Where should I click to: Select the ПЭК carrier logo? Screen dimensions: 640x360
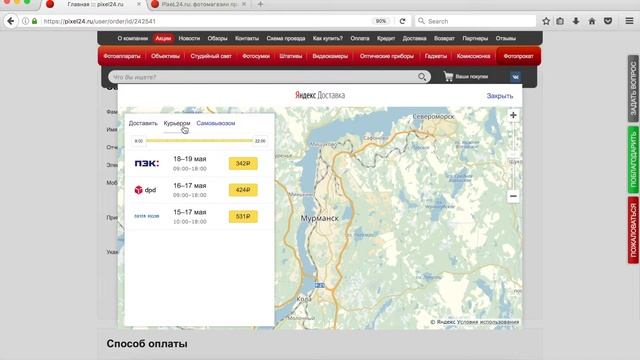(147, 163)
